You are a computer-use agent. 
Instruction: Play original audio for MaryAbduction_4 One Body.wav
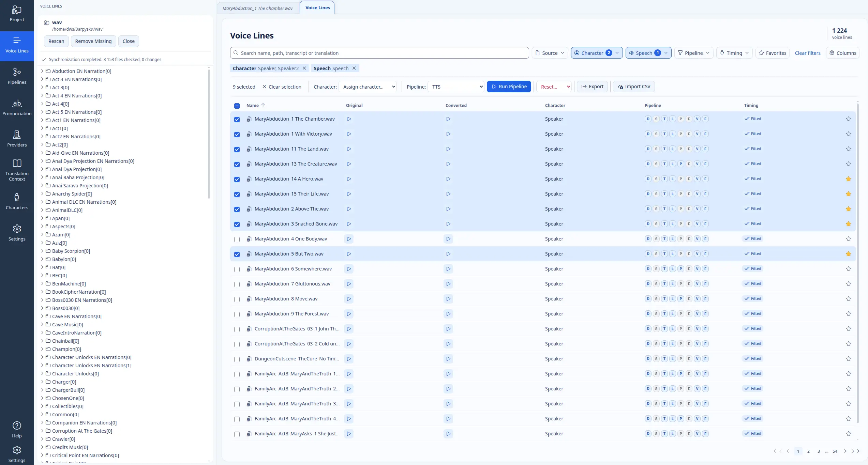pyautogui.click(x=348, y=239)
